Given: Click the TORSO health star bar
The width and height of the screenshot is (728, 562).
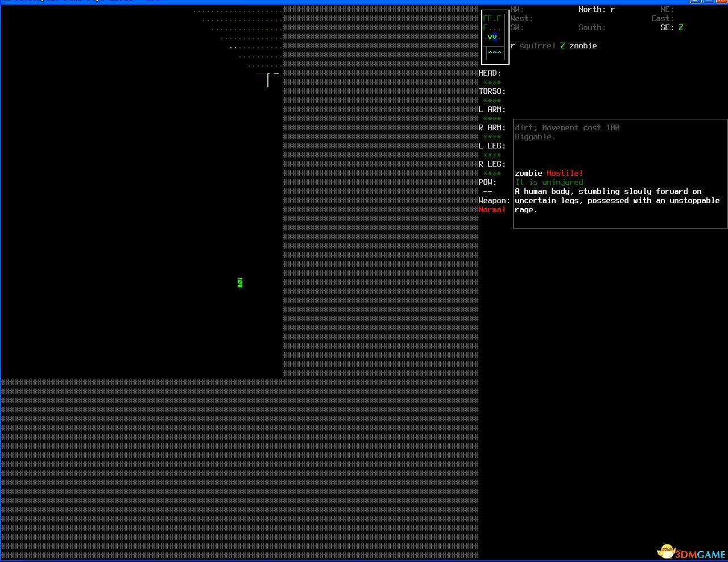Looking at the screenshot, I should tap(492, 101).
